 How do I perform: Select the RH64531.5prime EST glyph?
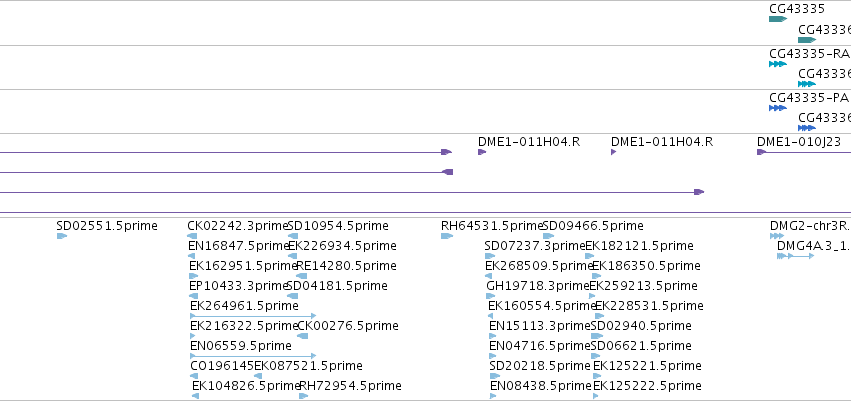(447, 236)
